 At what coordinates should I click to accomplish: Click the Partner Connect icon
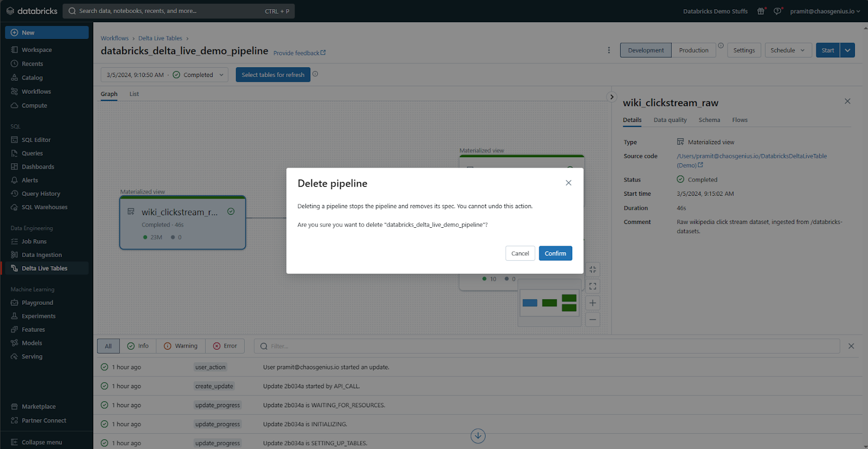(15, 421)
